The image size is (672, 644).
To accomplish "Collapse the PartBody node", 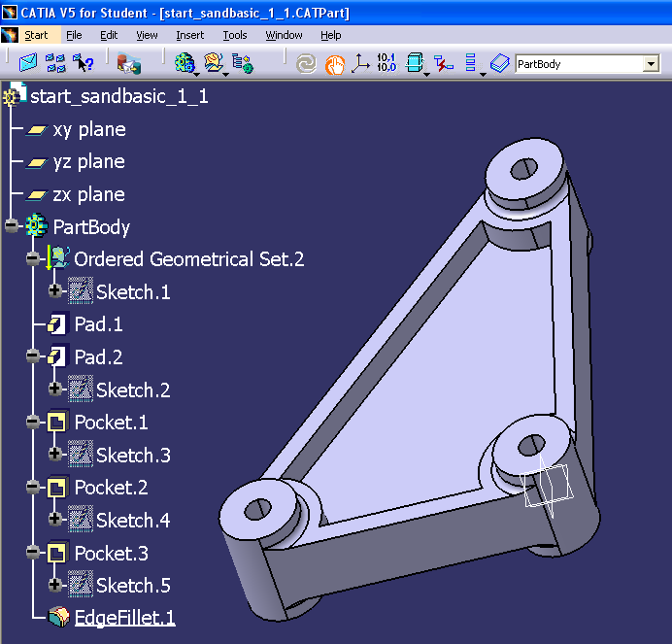I will click(12, 225).
